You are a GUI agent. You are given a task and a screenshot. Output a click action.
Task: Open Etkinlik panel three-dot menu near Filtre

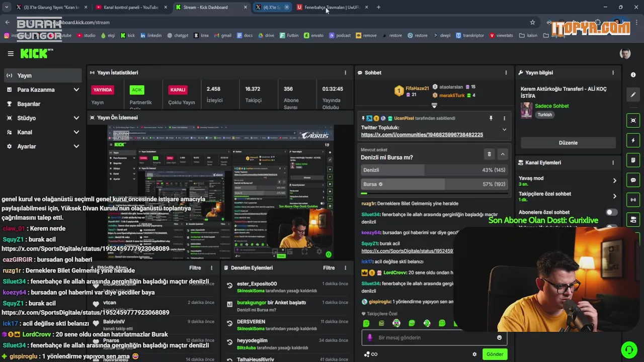[211, 268]
